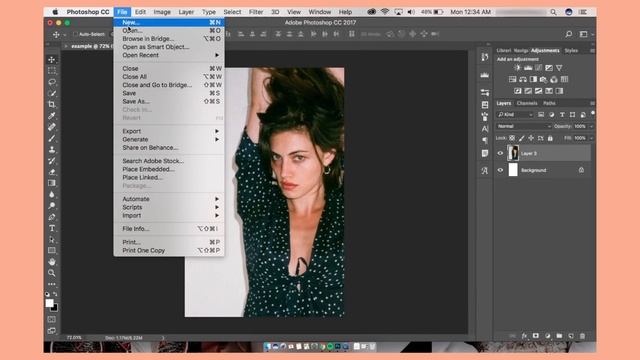The image size is (640, 360).
Task: Select the Eraser tool
Action: pos(52,172)
